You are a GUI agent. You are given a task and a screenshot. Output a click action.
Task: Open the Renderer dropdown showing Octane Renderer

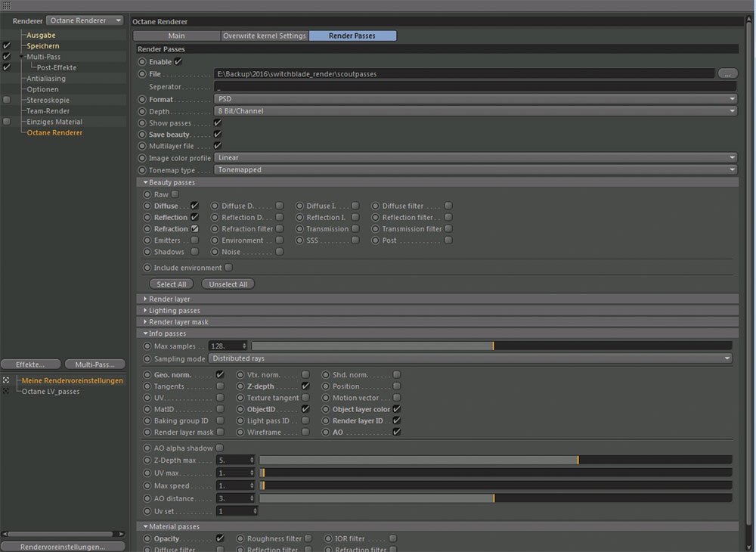(x=85, y=20)
